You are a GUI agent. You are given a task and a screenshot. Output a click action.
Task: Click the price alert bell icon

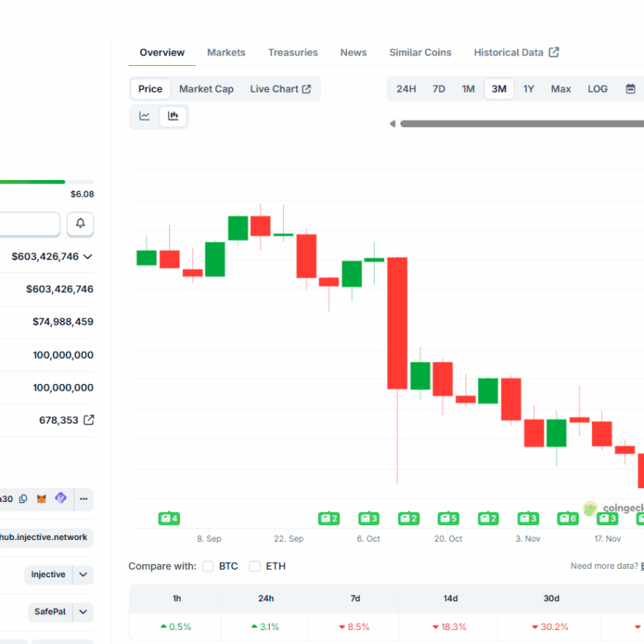pyautogui.click(x=80, y=224)
